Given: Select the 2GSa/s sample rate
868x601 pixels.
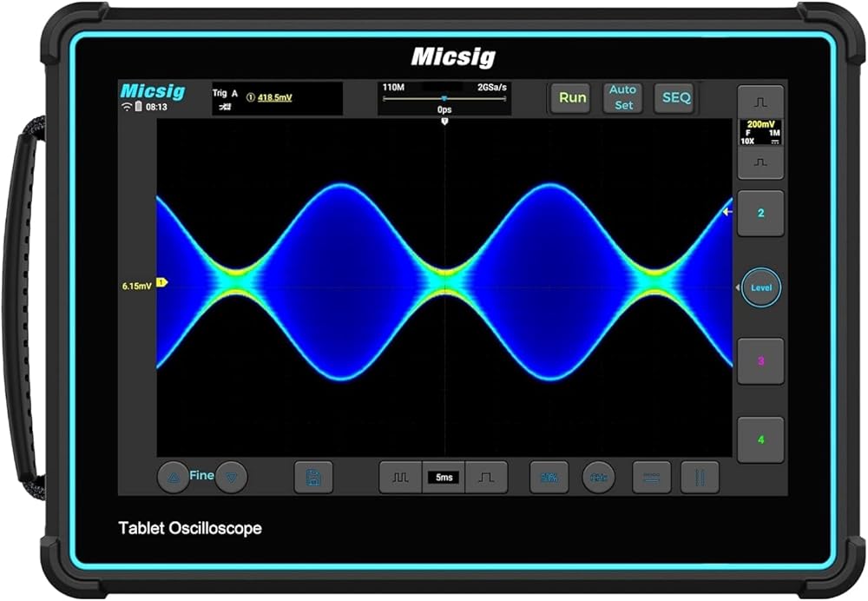Looking at the screenshot, I should pos(491,88).
